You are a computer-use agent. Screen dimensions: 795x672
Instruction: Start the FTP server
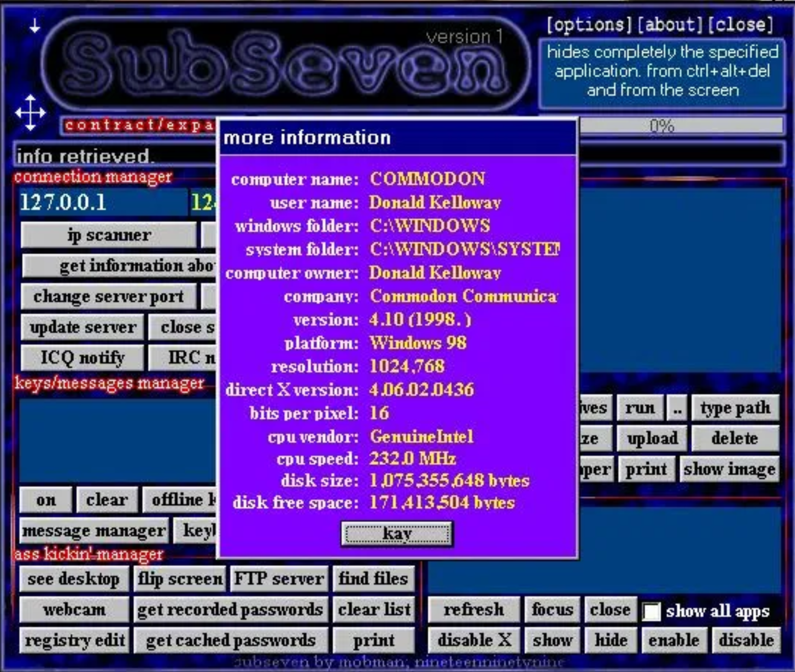pyautogui.click(x=279, y=579)
